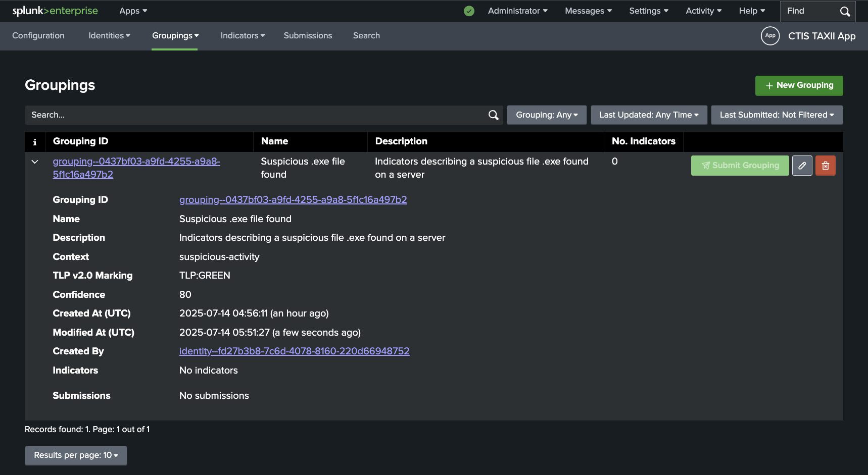Open the Indicators navigation menu
868x475 pixels.
click(x=243, y=36)
